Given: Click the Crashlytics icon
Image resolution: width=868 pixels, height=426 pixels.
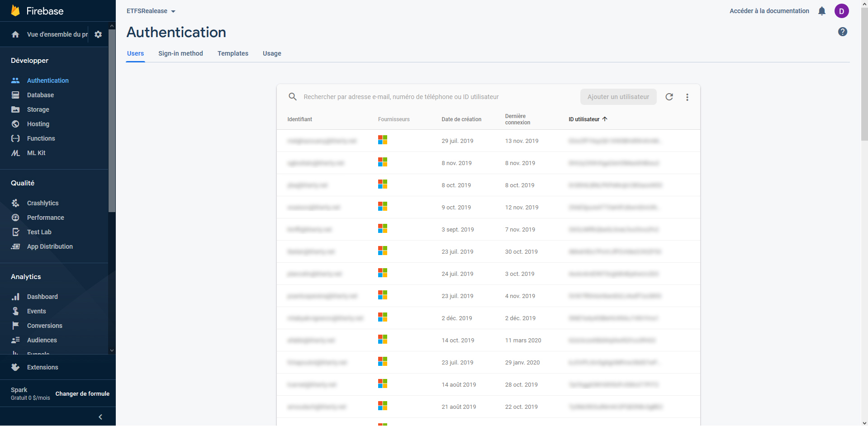Looking at the screenshot, I should pos(15,203).
